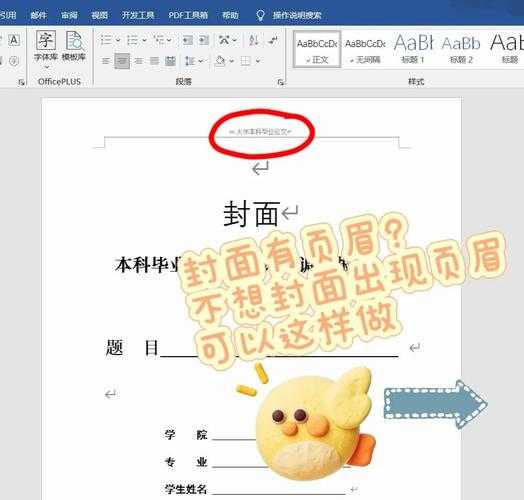The width and height of the screenshot is (524, 500).
Task: Open font group dialog launcher
Action: coord(21,82)
